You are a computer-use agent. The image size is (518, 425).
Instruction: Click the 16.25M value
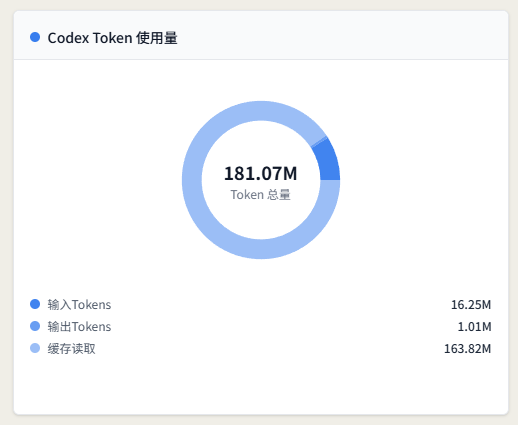(x=471, y=305)
